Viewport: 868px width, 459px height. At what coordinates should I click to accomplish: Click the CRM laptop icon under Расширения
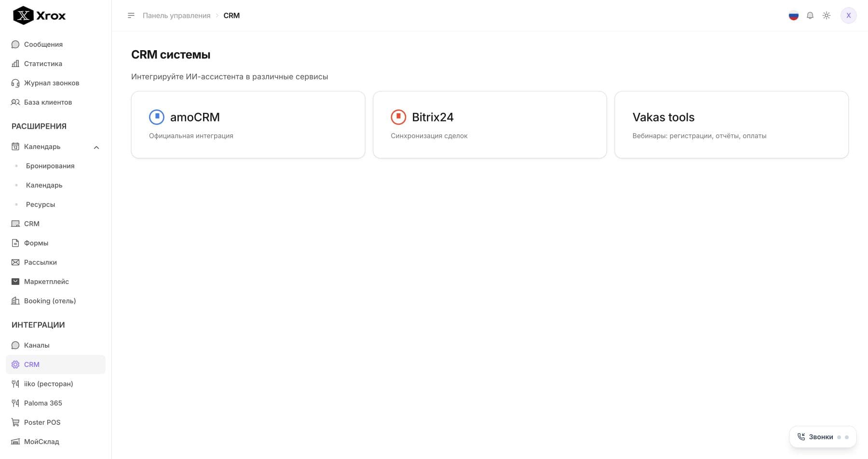pos(15,224)
